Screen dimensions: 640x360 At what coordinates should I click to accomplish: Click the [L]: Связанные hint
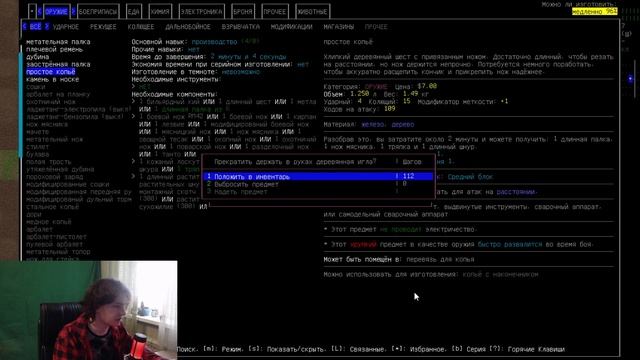tap(358, 349)
